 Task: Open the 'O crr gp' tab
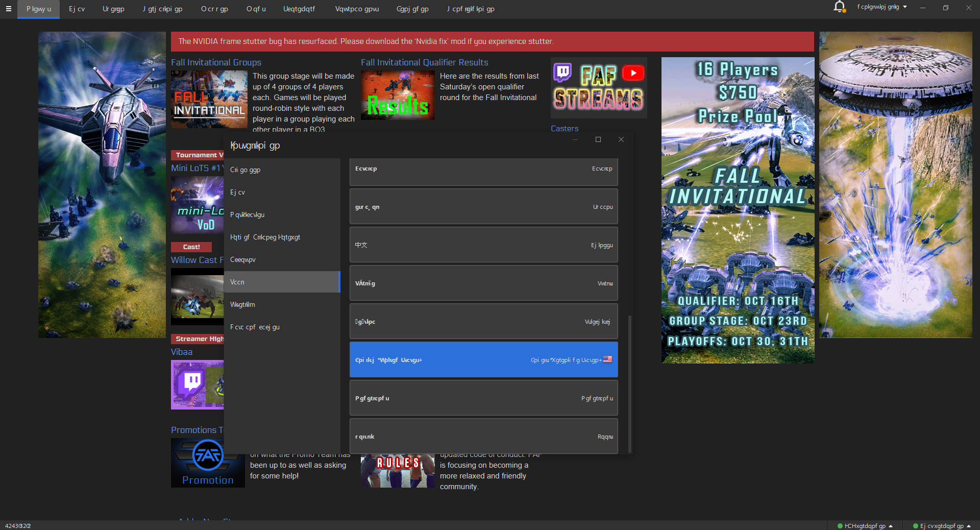[x=214, y=9]
